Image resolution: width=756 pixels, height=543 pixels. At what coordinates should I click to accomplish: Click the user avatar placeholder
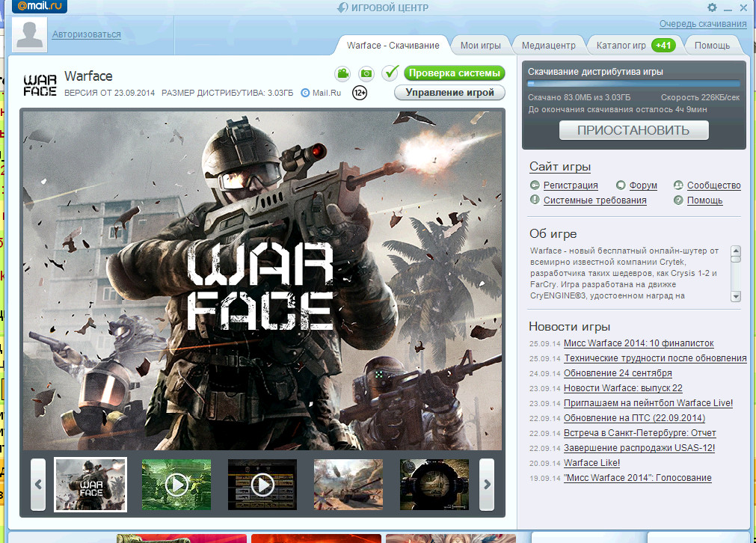29,34
